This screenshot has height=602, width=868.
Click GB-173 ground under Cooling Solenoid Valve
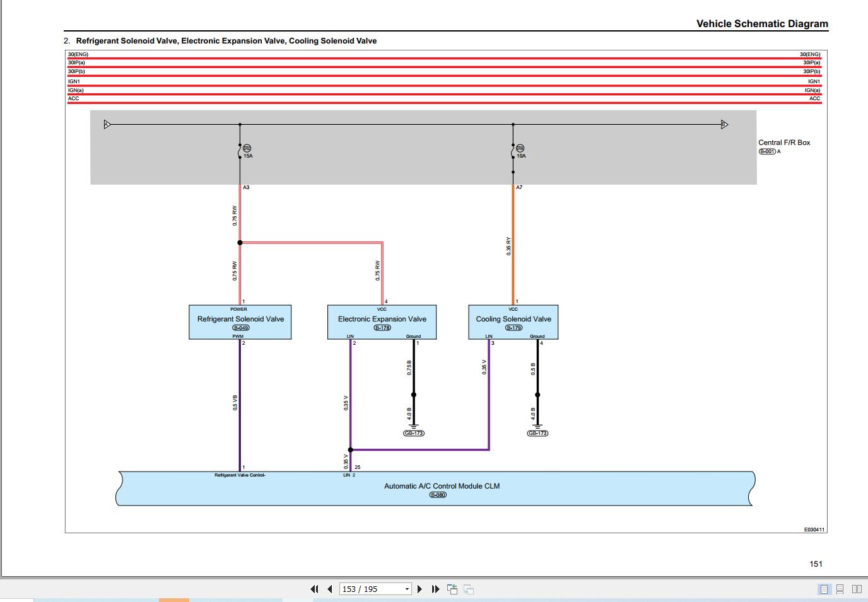[x=537, y=433]
